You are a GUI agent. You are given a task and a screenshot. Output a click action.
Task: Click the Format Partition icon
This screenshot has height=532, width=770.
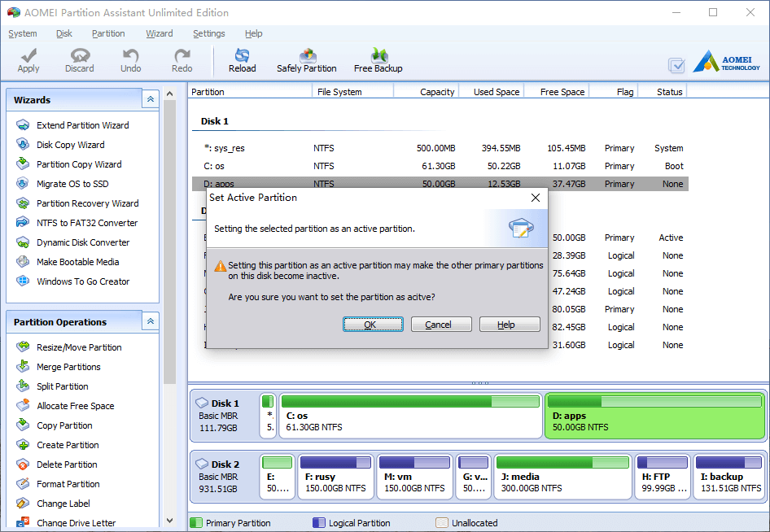point(23,484)
